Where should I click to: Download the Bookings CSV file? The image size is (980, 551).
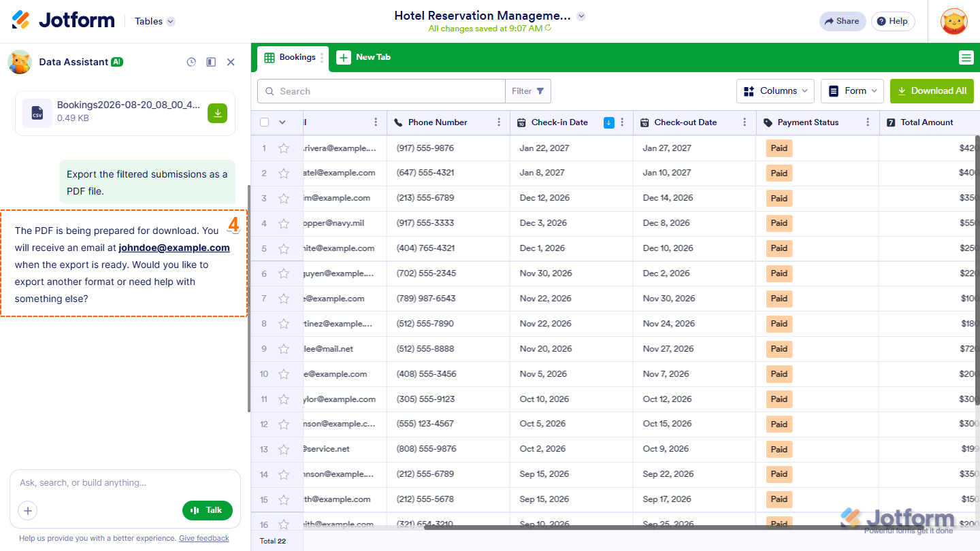(x=218, y=113)
